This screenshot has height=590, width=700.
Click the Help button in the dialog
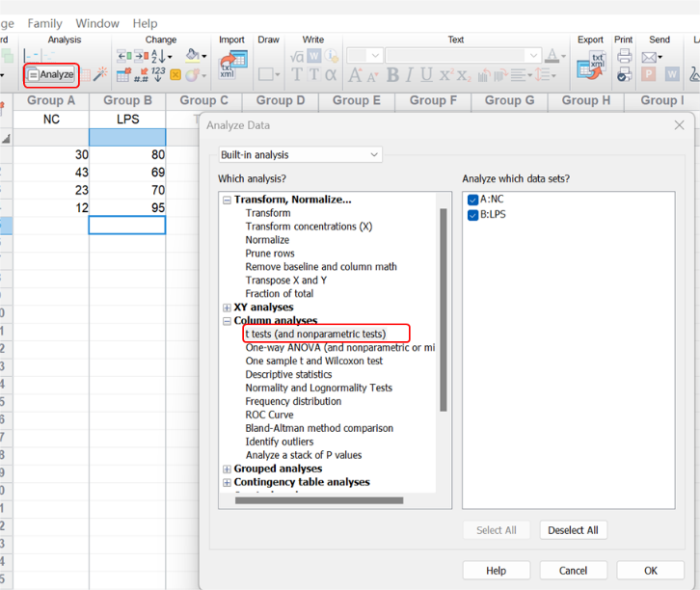(496, 571)
